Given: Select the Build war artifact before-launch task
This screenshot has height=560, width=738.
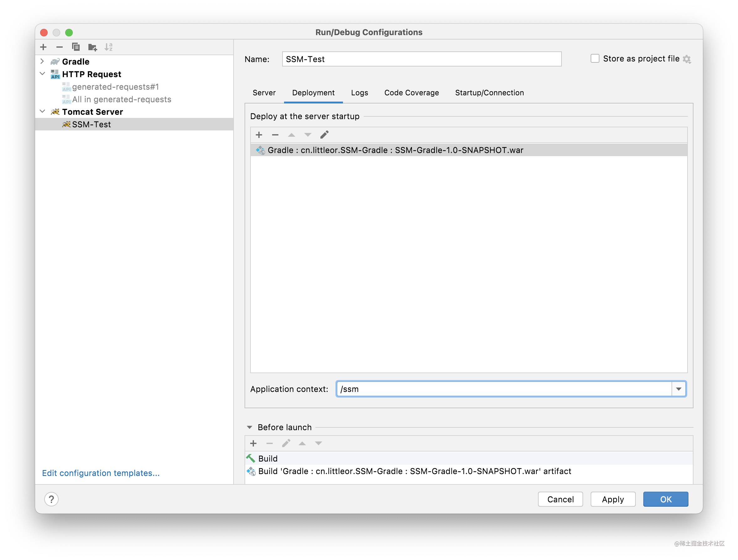Looking at the screenshot, I should (469, 471).
